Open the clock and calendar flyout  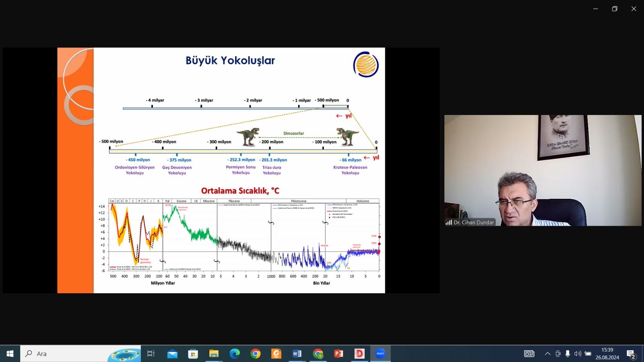607,354
